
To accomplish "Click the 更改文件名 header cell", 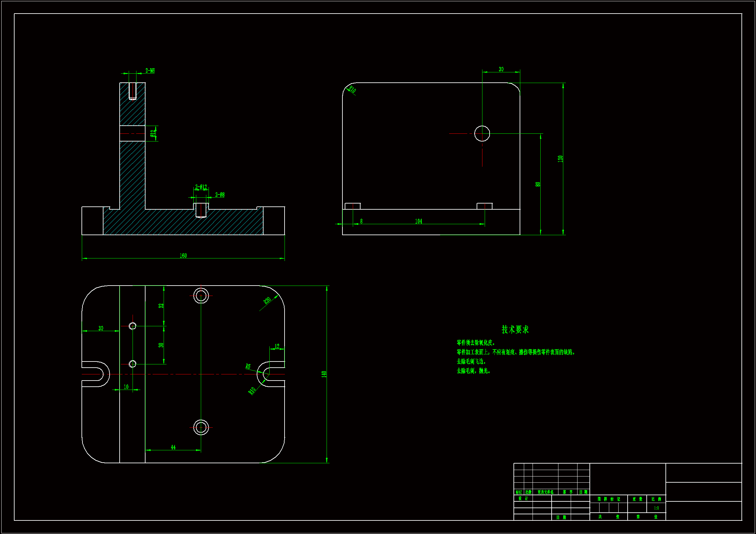I will (545, 492).
